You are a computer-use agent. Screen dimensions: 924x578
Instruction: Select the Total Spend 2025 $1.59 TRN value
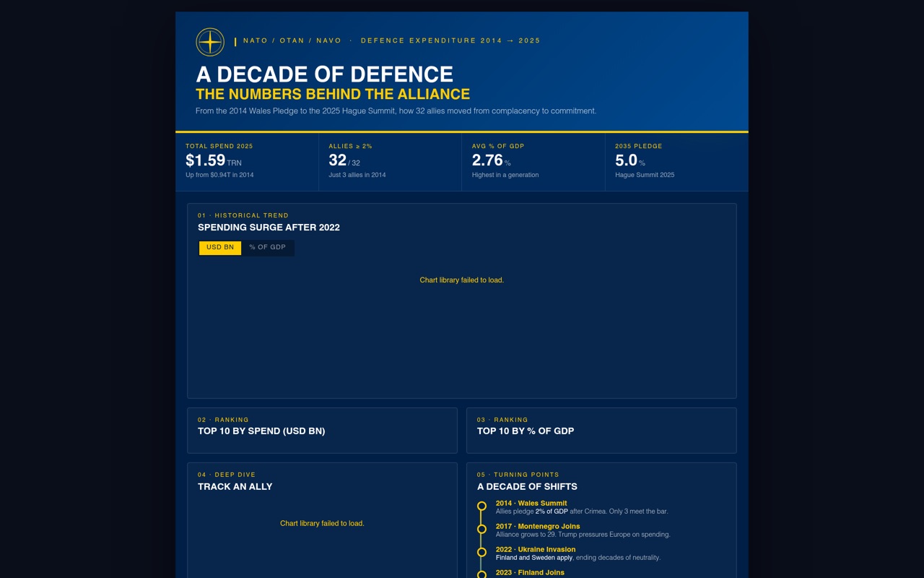tap(214, 160)
